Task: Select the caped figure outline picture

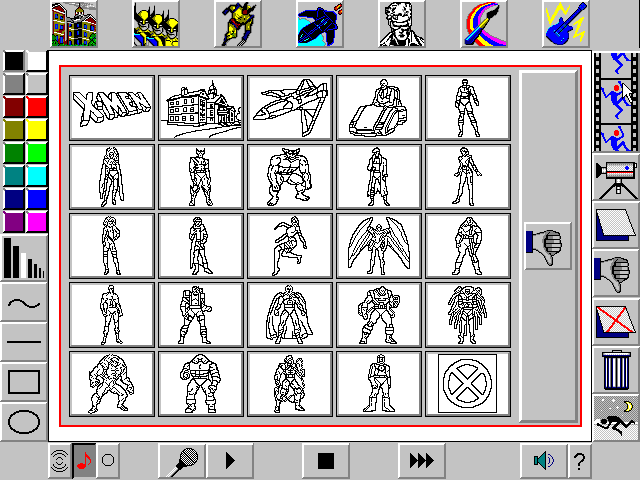Action: point(290,315)
